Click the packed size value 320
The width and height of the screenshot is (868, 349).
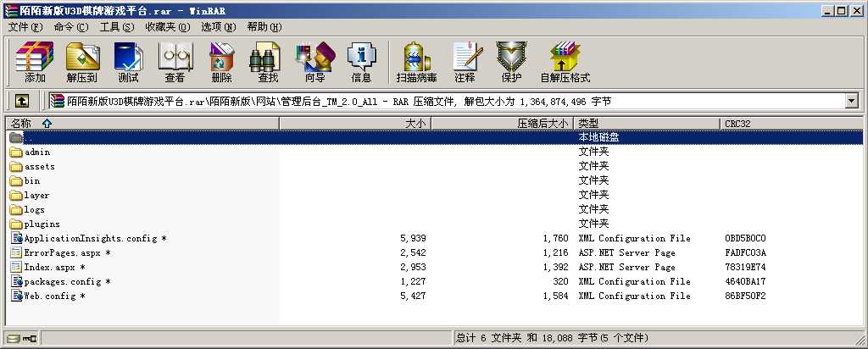coord(560,281)
